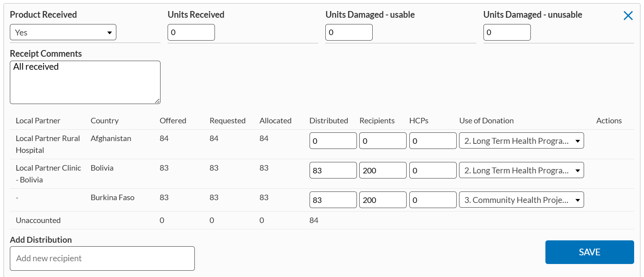
Task: Click the Units Damaged - unusable field
Action: click(507, 32)
